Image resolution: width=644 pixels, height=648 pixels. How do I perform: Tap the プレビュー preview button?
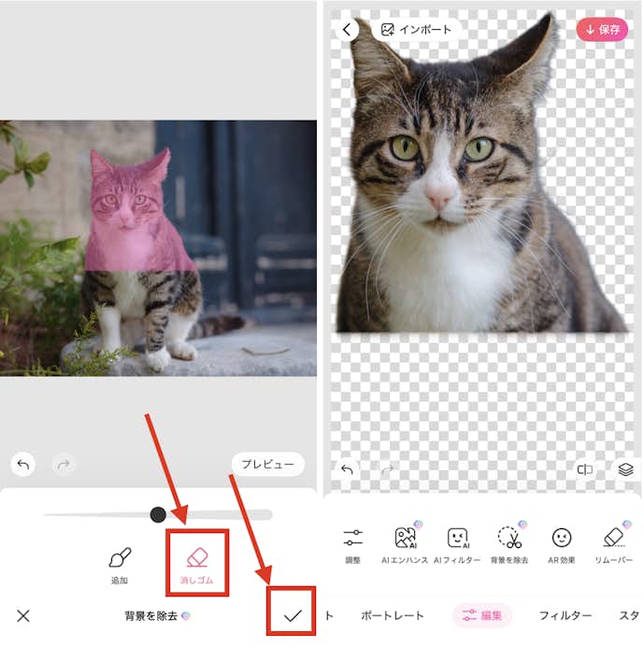click(268, 464)
